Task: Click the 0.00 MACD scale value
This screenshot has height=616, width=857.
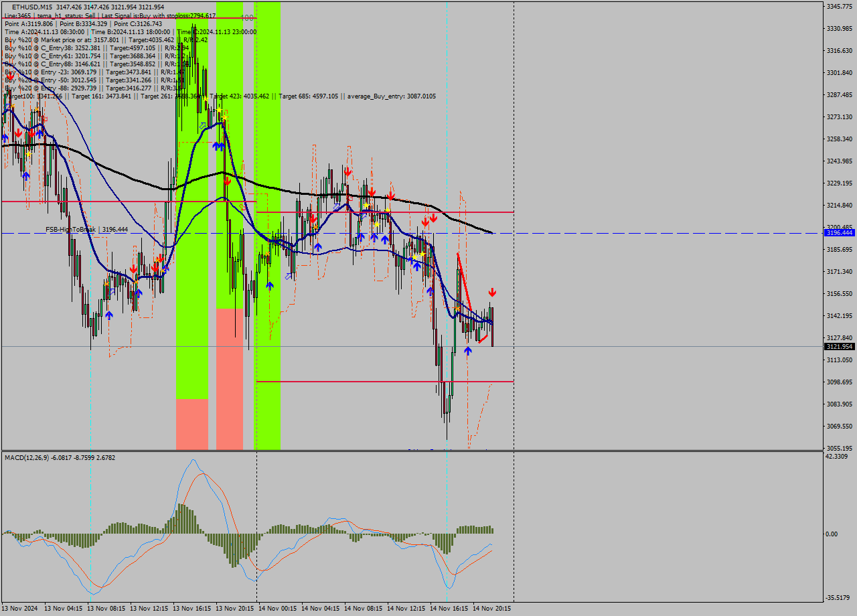Action: 832,534
